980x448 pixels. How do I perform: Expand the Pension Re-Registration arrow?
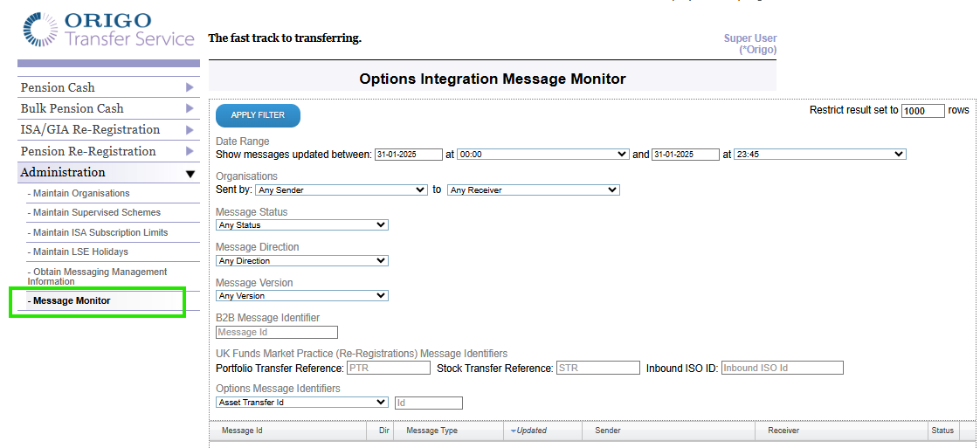(x=190, y=151)
